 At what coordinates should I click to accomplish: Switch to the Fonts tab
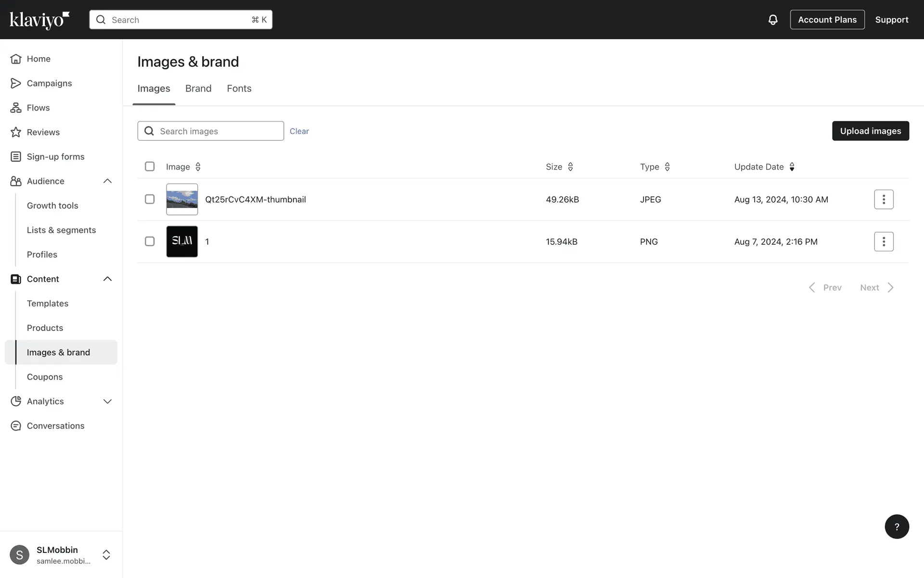click(x=239, y=89)
